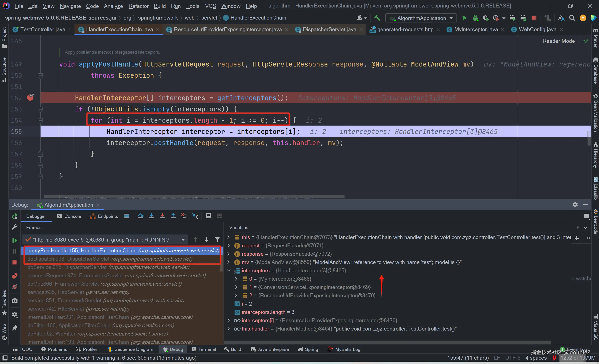This screenshot has height=364, width=599.
Task: Expand the mv ModelAndView variable
Action: point(228,262)
